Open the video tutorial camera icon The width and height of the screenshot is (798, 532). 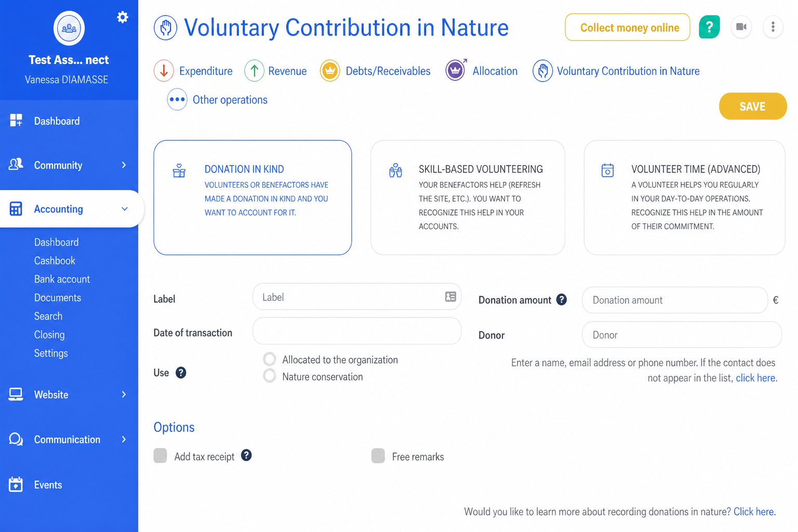click(741, 27)
